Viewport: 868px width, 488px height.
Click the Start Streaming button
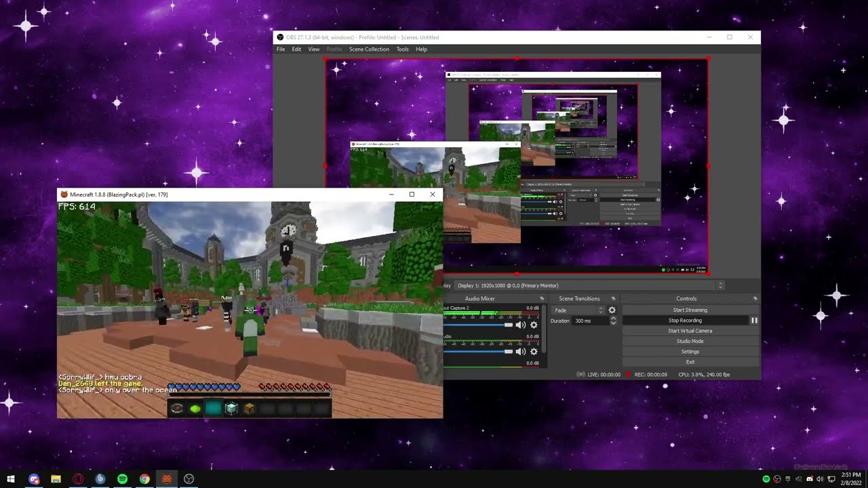pyautogui.click(x=690, y=310)
